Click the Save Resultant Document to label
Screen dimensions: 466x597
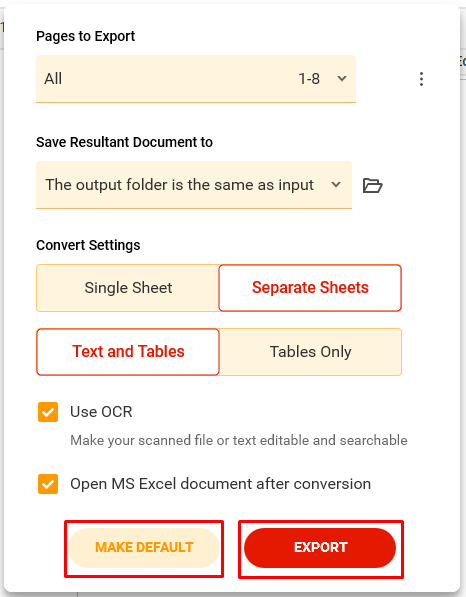point(124,142)
